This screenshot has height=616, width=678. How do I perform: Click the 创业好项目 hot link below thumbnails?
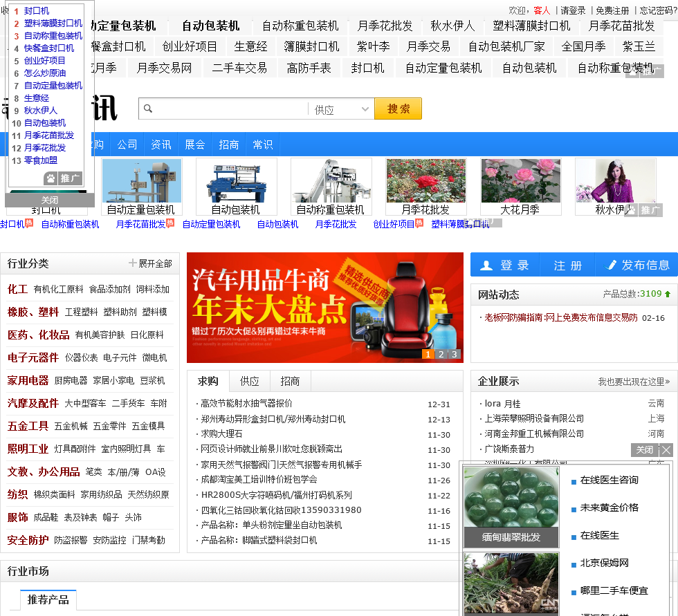pyautogui.click(x=394, y=224)
